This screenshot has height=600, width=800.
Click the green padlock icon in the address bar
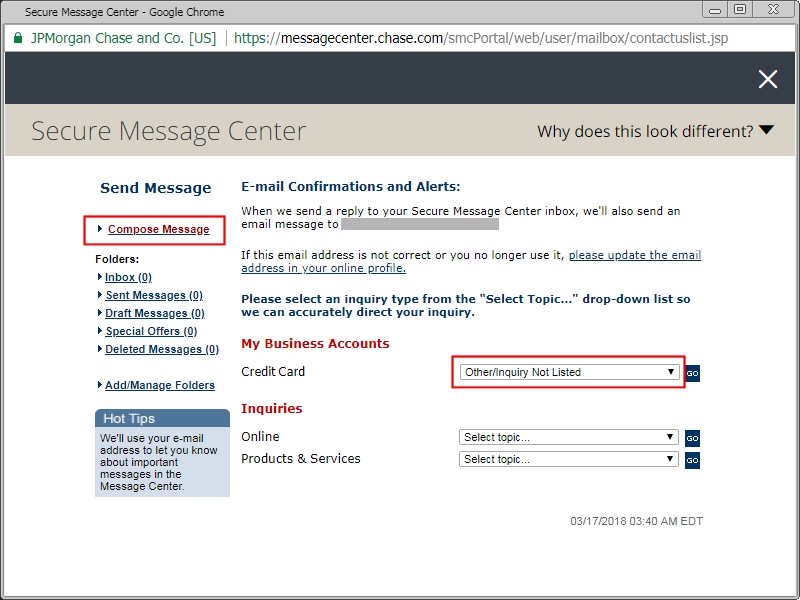(18, 38)
